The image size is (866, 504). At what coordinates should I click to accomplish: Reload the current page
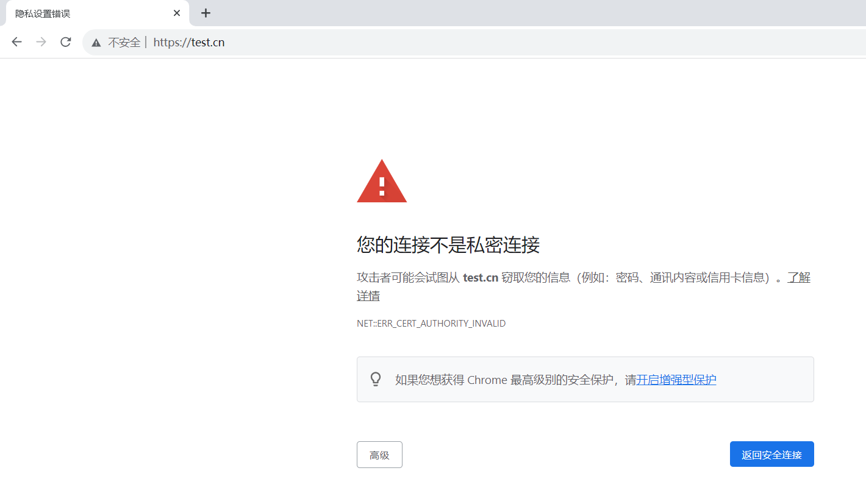[66, 42]
